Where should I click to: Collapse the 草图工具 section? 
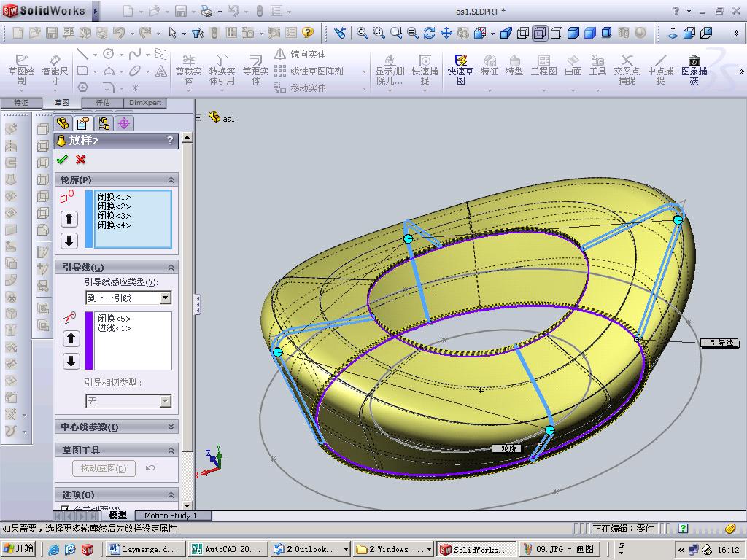coord(171,450)
